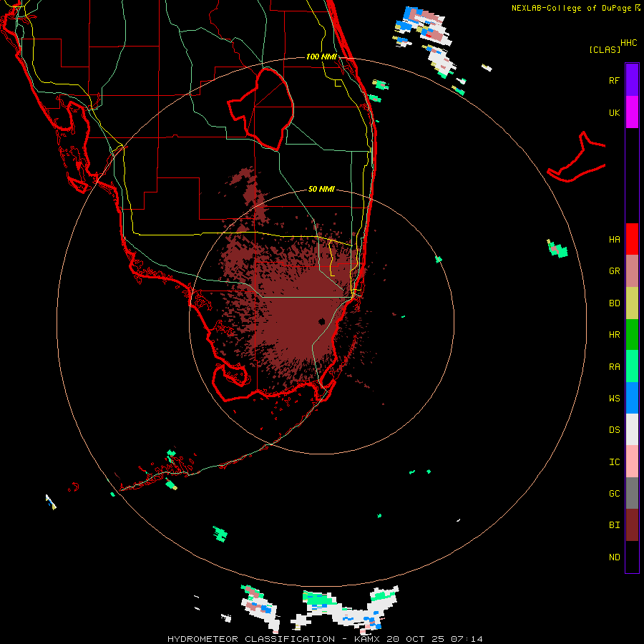The width and height of the screenshot is (644, 644).
Task: Click the RA light green legend swatch
Action: click(632, 366)
